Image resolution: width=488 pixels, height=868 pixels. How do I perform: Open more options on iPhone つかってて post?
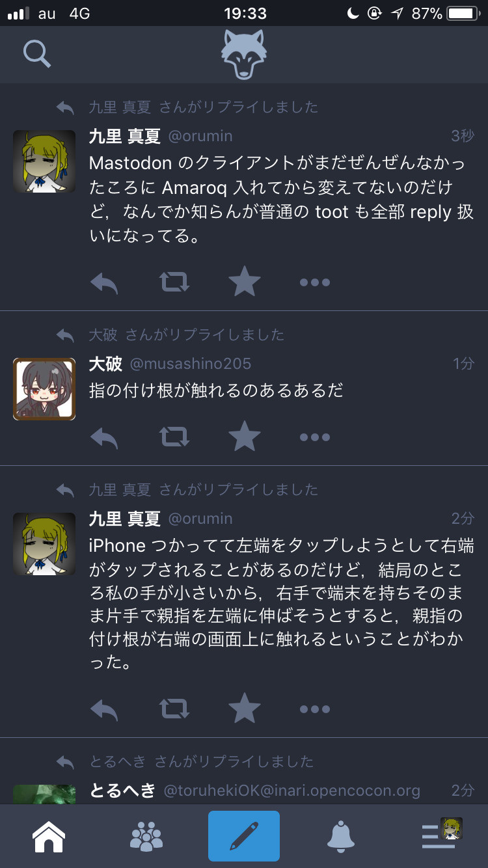315,709
